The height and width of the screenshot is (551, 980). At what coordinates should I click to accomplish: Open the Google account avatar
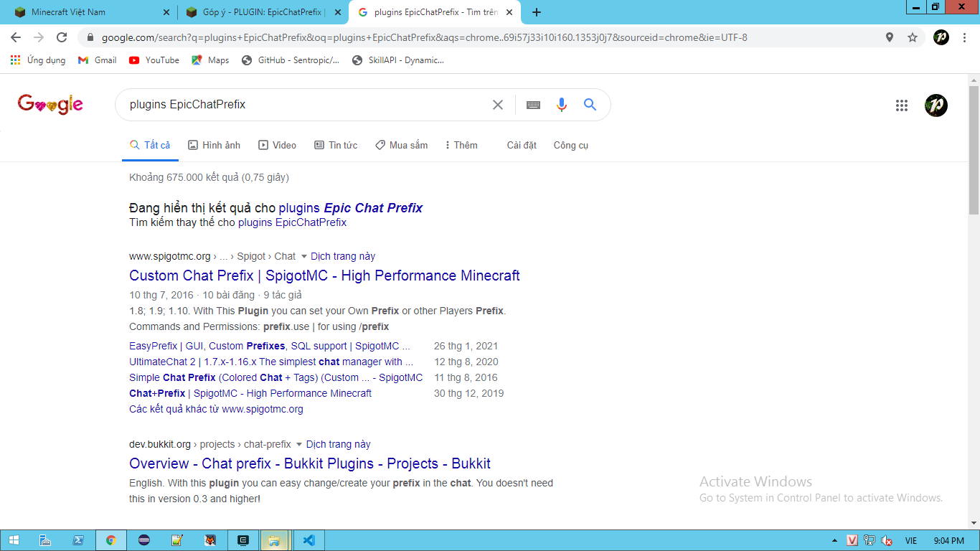pos(936,105)
